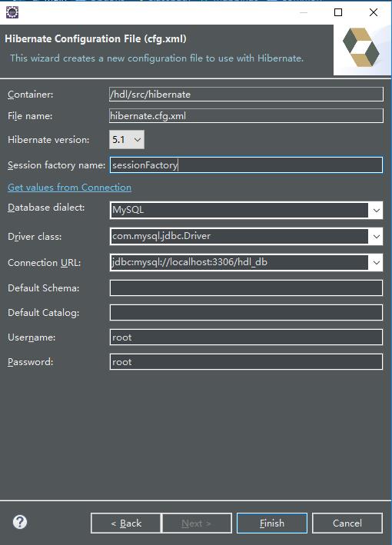Click the Get values from Connection link

click(x=69, y=188)
